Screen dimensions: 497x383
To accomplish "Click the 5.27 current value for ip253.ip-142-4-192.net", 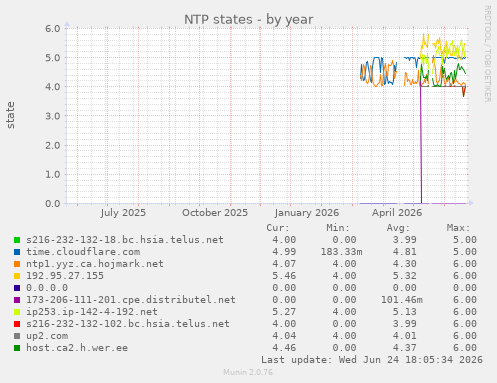I will point(284,312).
